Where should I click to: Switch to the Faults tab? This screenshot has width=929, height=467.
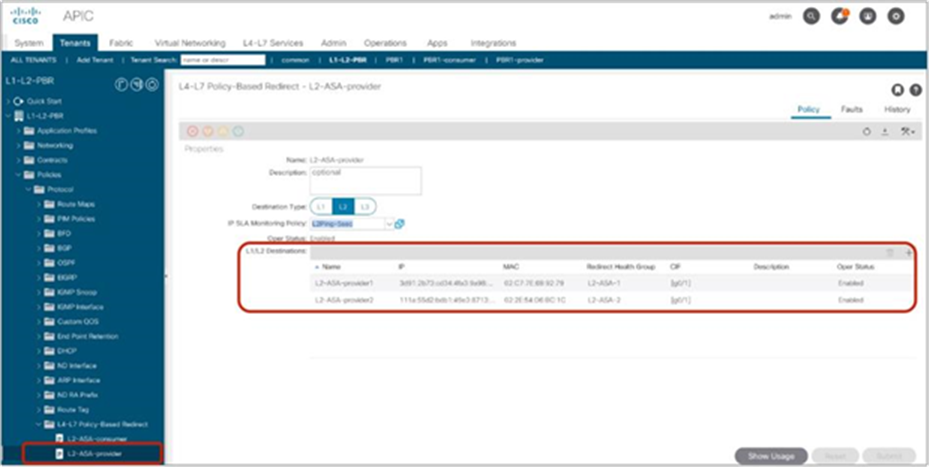pos(851,110)
